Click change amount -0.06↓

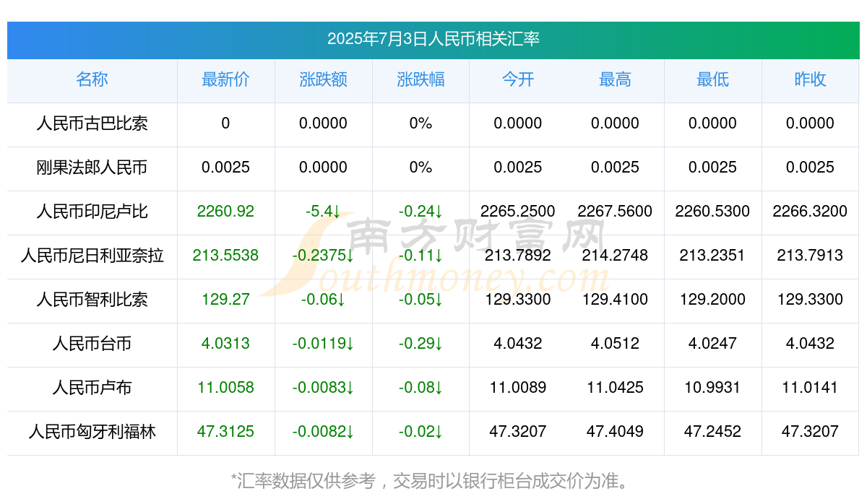(323, 300)
